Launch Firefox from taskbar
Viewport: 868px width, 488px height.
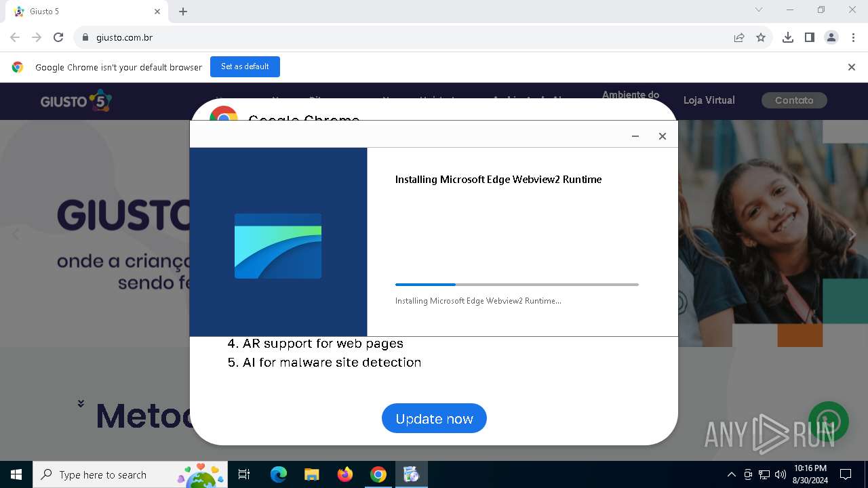click(x=345, y=474)
